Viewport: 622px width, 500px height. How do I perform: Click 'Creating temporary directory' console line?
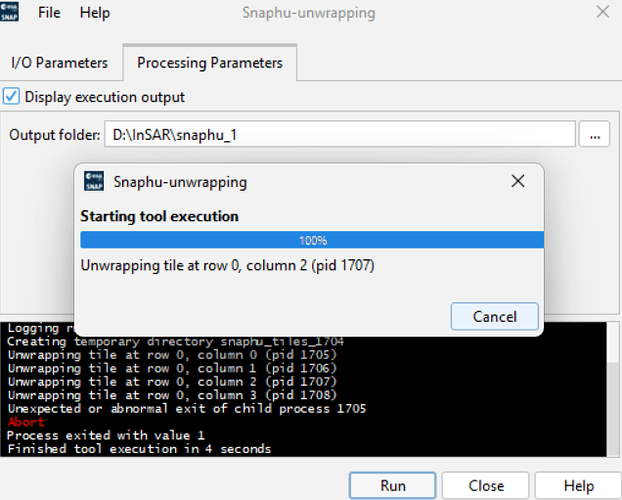(176, 341)
